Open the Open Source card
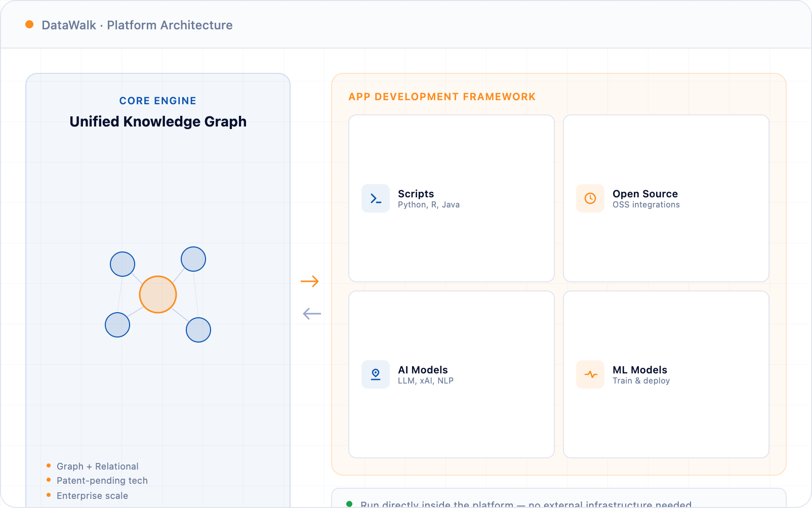This screenshot has width=812, height=508. tap(666, 198)
